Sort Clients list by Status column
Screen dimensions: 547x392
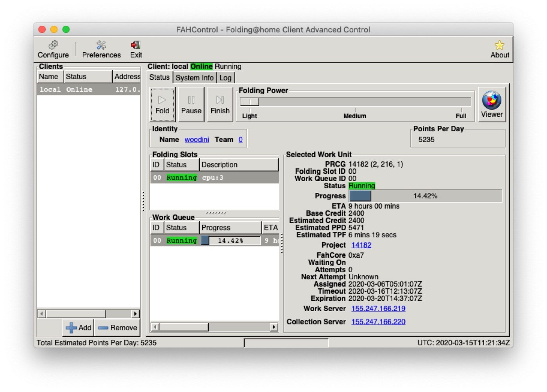click(x=88, y=77)
